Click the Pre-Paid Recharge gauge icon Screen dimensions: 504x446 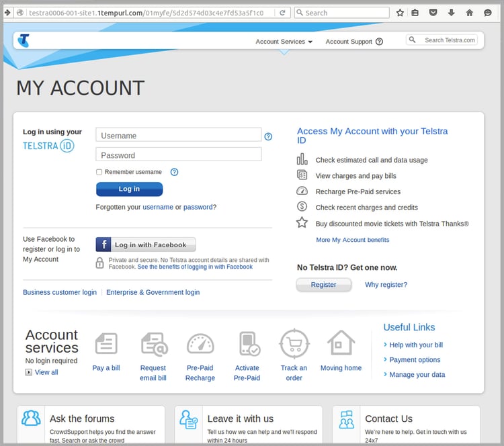point(200,344)
